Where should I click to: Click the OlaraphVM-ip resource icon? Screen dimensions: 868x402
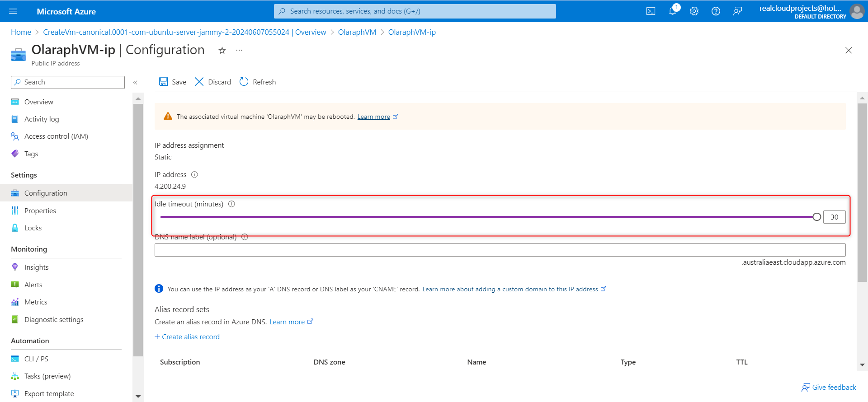coord(19,54)
